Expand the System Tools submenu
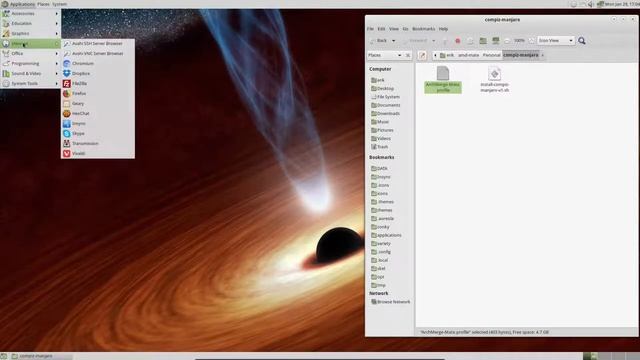640x360 pixels. 31,84
